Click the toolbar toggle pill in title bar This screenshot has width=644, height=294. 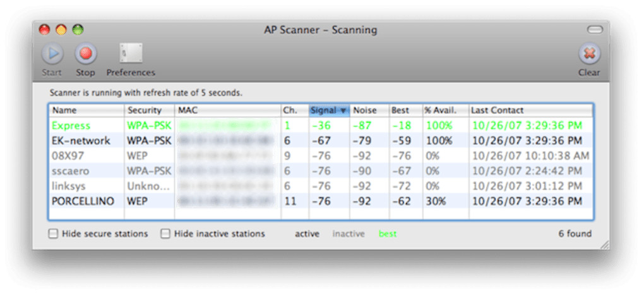[x=595, y=30]
